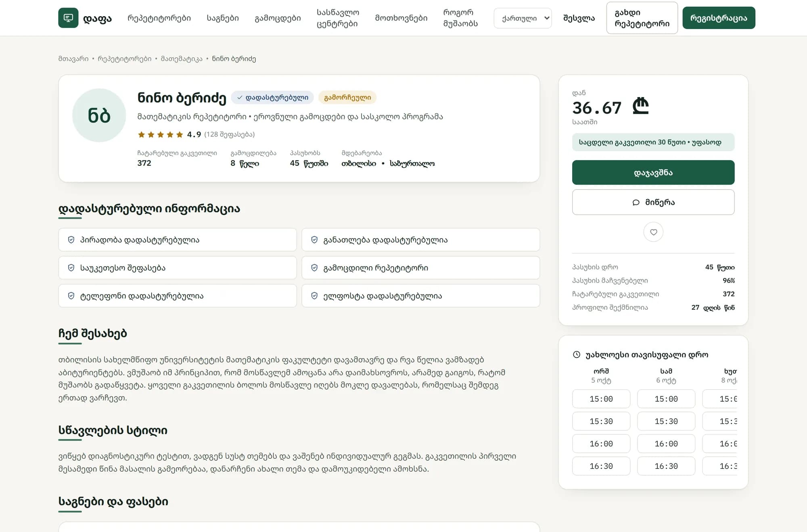The width and height of the screenshot is (807, 532).
Task: Select the 15:30 slot under სამ
Action: point(666,421)
